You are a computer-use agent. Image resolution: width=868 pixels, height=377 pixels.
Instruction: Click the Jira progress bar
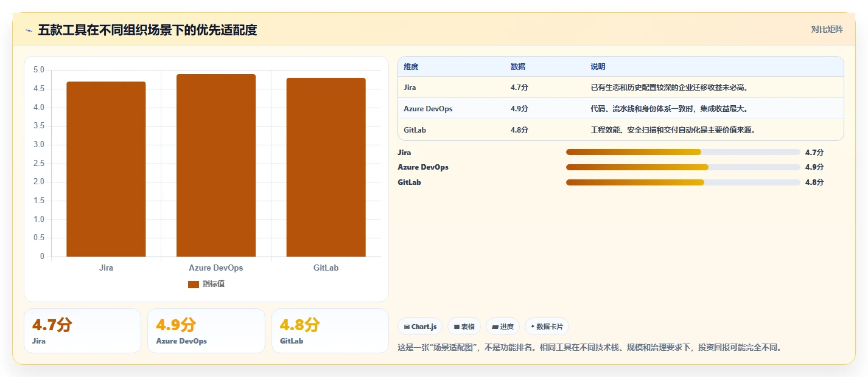pyautogui.click(x=683, y=152)
